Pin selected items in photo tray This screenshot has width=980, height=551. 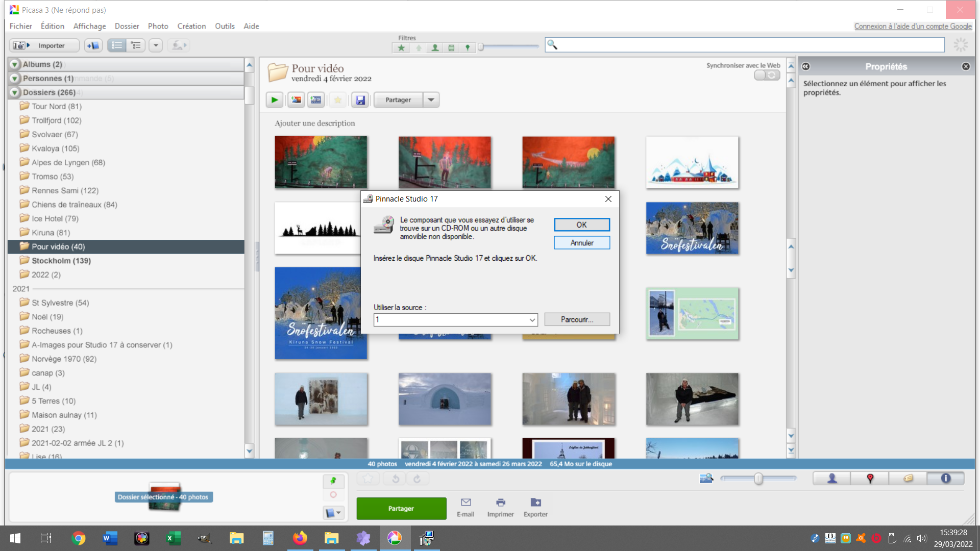333,481
